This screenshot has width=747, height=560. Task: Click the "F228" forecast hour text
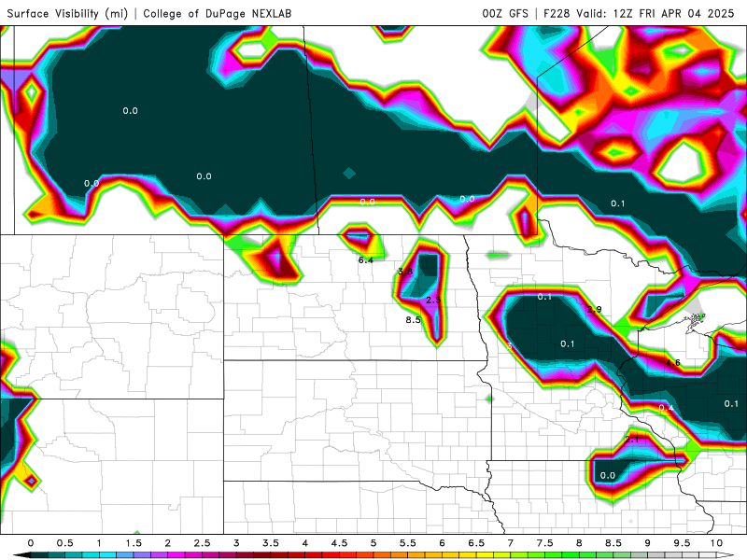557,13
